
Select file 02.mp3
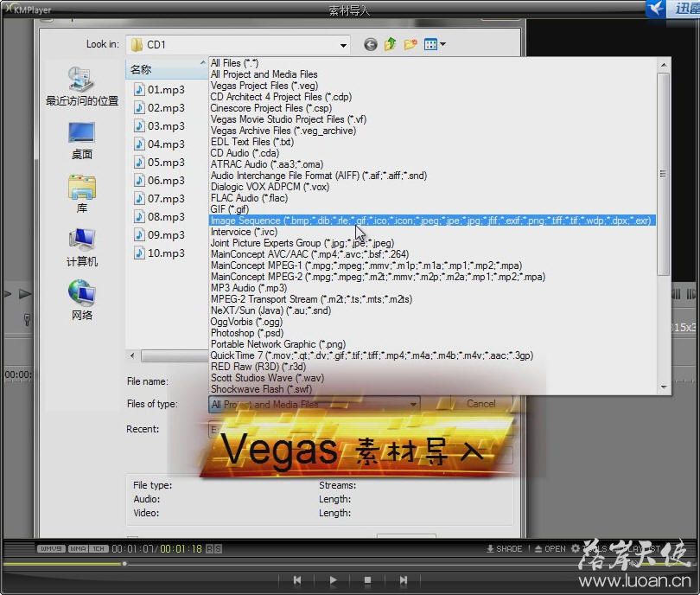coord(159,107)
